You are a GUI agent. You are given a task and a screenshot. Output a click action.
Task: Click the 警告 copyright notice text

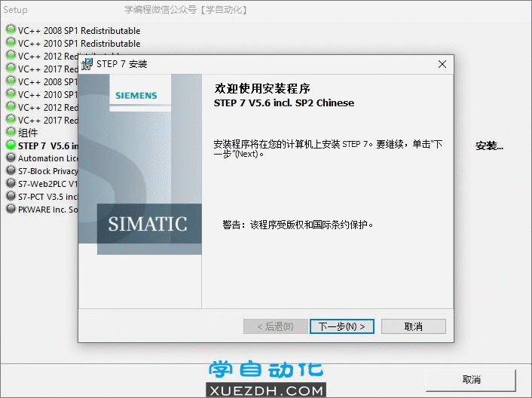(298, 225)
